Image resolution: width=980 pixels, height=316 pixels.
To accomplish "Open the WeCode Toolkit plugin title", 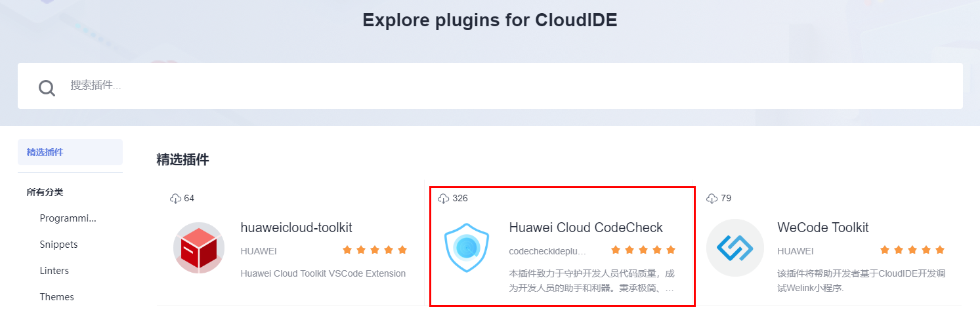I will 822,227.
